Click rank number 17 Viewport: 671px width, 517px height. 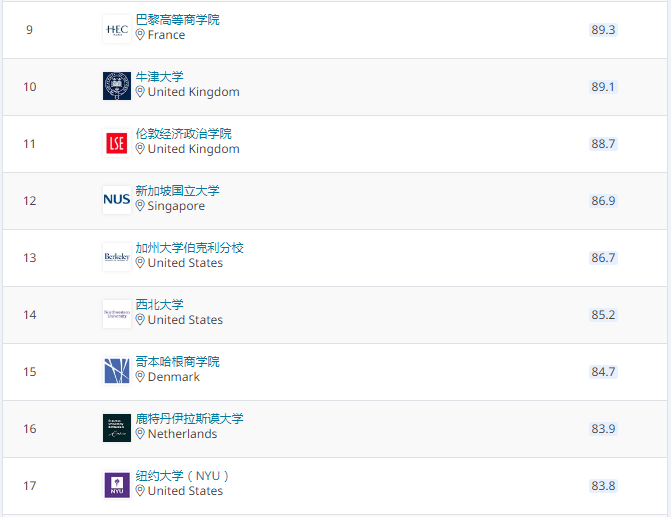coord(30,485)
